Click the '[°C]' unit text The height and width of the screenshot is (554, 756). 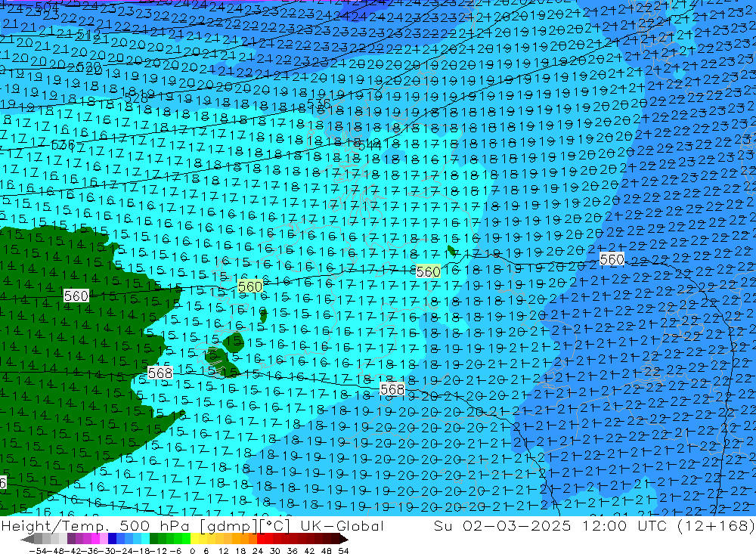tap(274, 525)
